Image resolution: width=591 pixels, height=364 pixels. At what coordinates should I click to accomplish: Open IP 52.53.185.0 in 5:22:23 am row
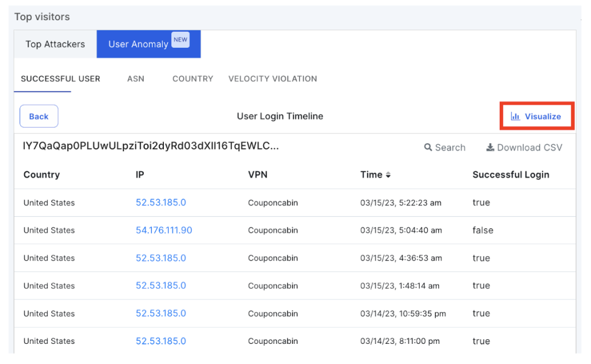coord(161,202)
